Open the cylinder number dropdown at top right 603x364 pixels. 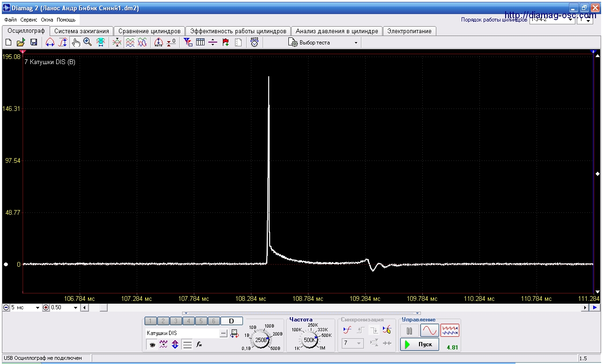pos(585,20)
